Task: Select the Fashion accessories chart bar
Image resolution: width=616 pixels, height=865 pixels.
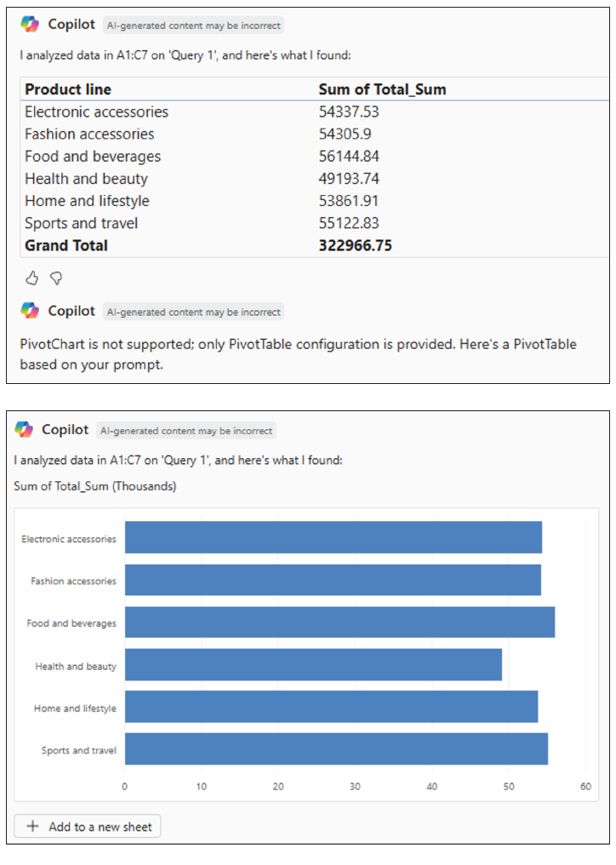Action: (x=333, y=580)
